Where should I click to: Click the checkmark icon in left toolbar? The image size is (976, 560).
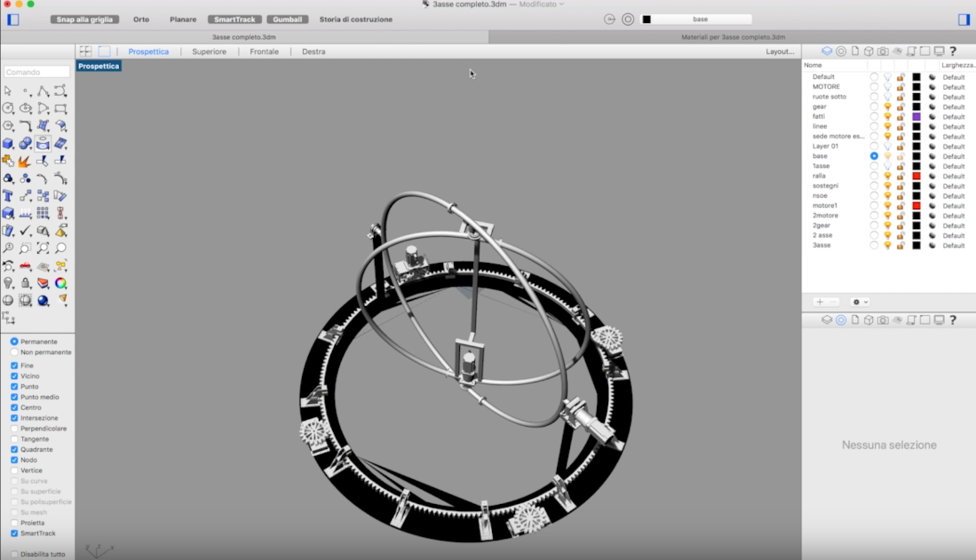point(26,231)
